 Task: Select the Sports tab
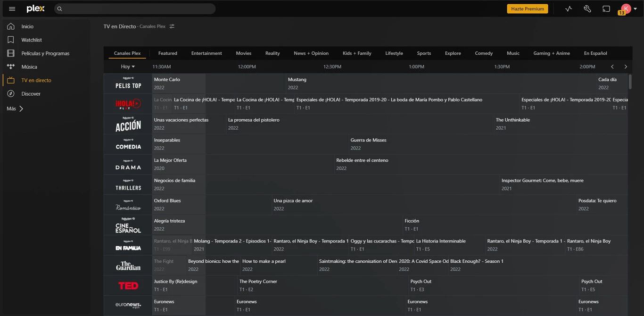pyautogui.click(x=424, y=53)
